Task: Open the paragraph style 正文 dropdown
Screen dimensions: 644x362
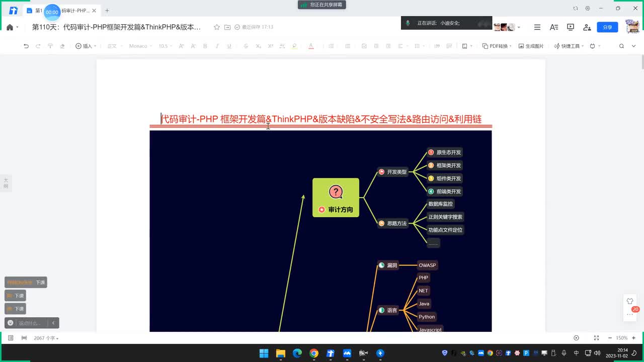Action: 114,46
